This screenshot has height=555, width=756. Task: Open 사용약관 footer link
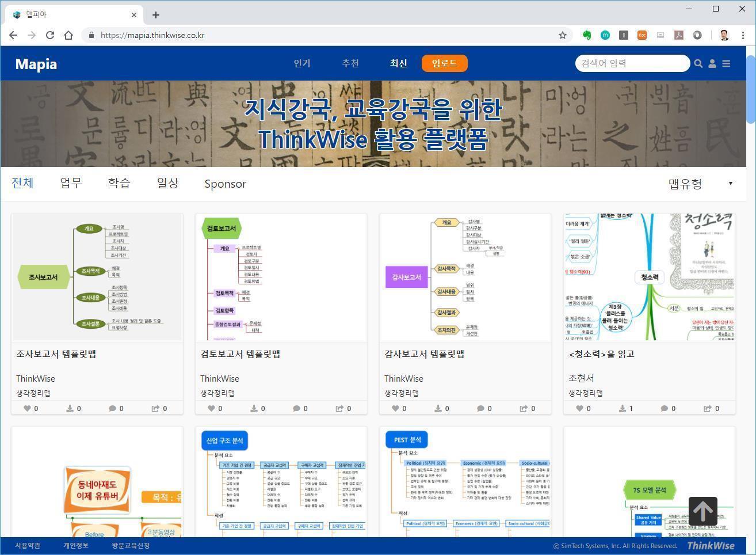point(28,545)
